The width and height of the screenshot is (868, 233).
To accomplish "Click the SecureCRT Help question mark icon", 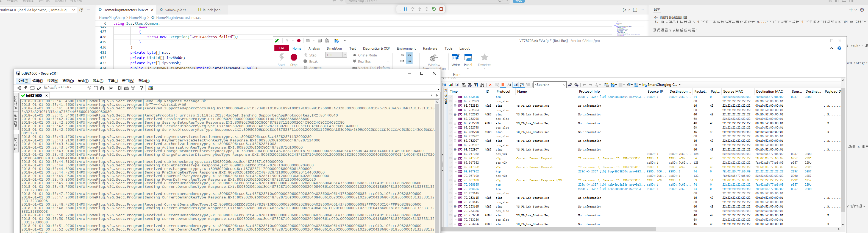I will (x=141, y=88).
